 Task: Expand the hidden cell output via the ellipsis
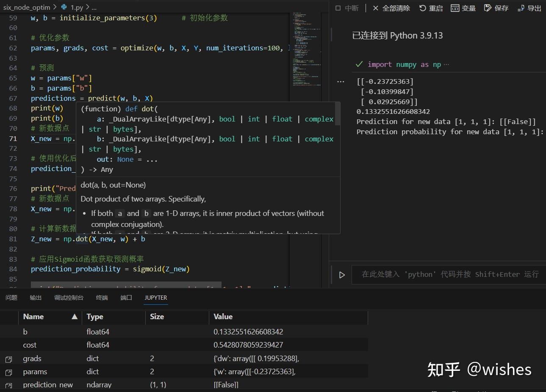click(x=341, y=81)
